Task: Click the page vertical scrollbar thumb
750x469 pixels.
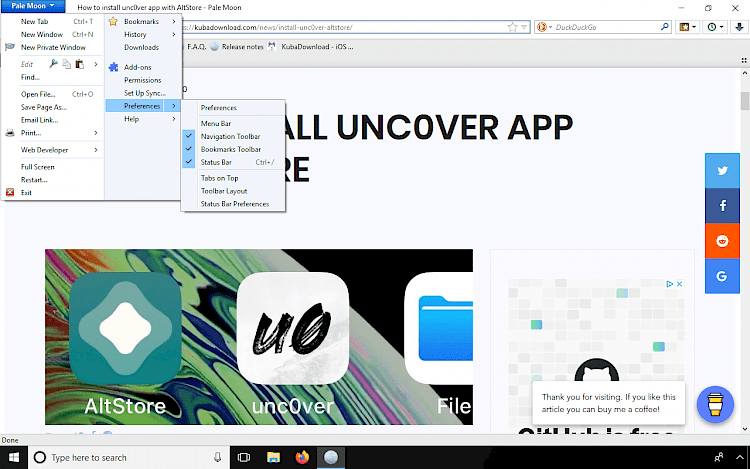Action: pyautogui.click(x=744, y=101)
